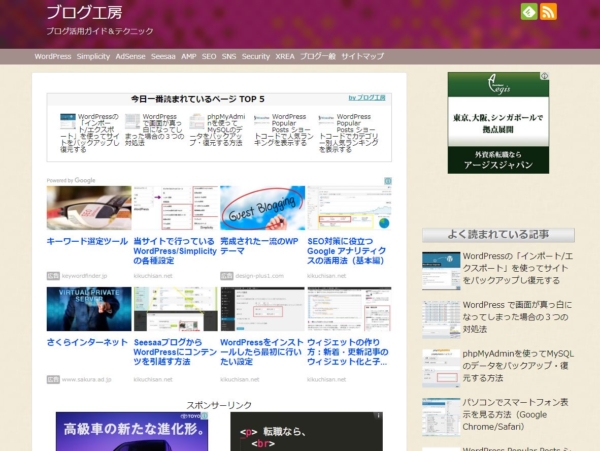The height and width of the screenshot is (451, 600).
Task: Open the サイトマップ menu link
Action: click(x=362, y=57)
